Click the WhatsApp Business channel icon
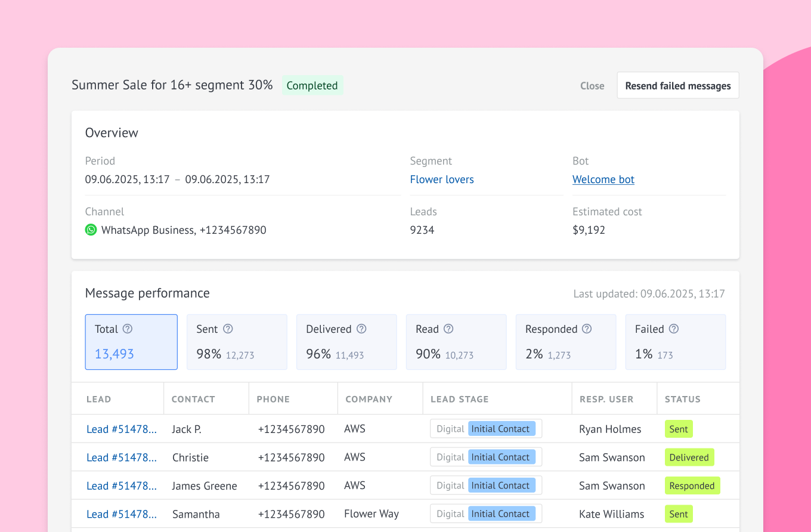This screenshot has width=811, height=532. point(91,230)
